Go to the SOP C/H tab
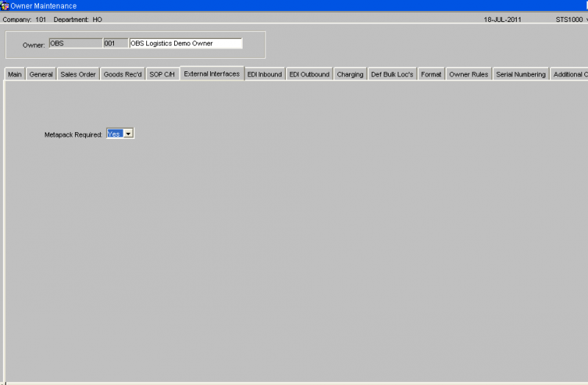This screenshot has height=385, width=588. point(162,74)
